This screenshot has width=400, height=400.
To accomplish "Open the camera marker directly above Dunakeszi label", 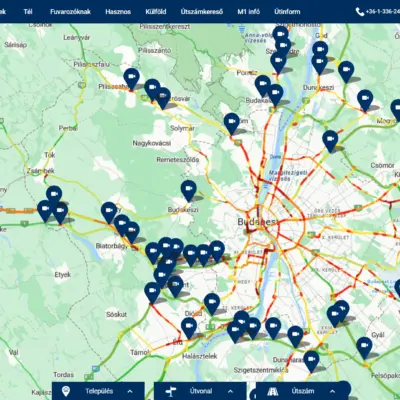I will pyautogui.click(x=320, y=63).
